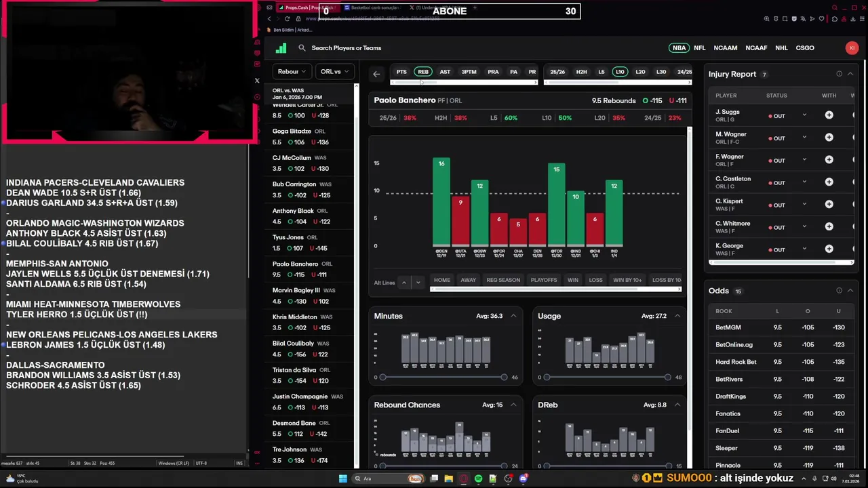868x488 pixels.
Task: Click the Injury Report info icon
Action: pyautogui.click(x=839, y=74)
